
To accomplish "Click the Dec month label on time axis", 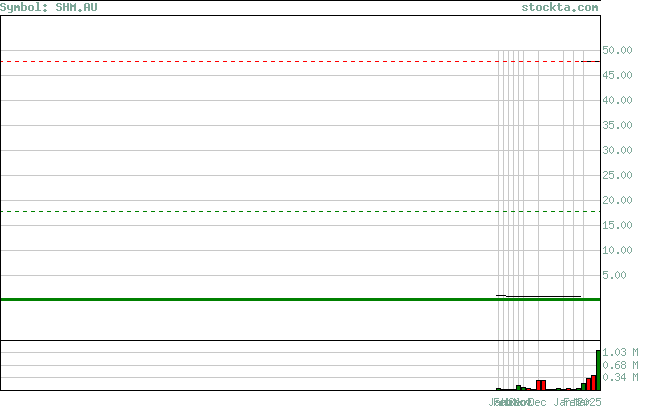I will coord(538,402).
